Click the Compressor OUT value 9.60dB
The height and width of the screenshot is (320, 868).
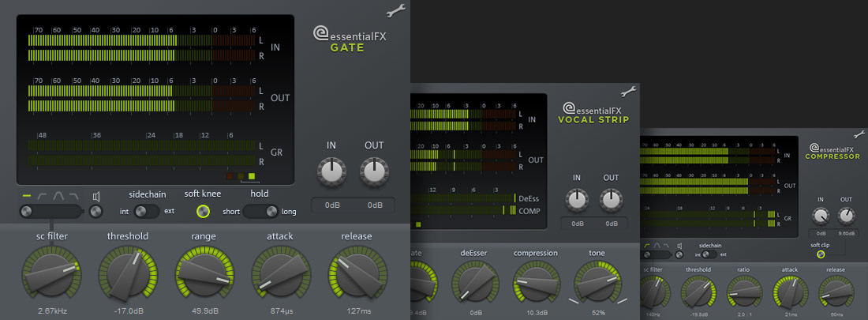coord(847,235)
